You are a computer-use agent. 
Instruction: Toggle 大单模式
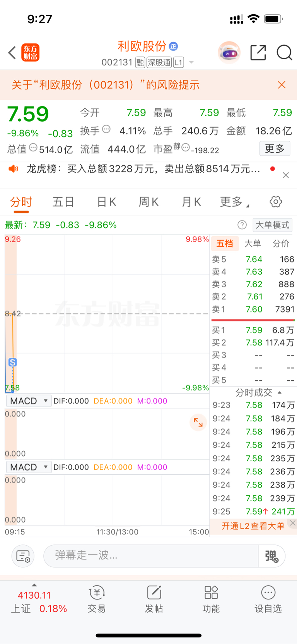click(272, 225)
